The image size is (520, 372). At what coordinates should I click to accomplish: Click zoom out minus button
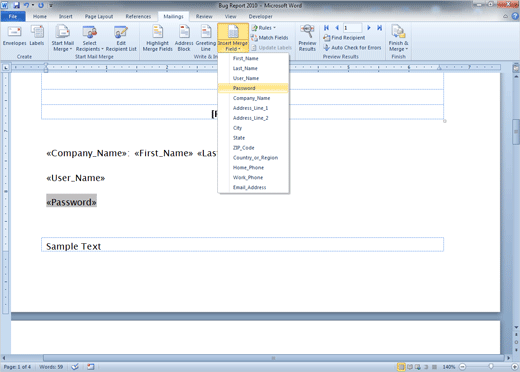pos(463,367)
